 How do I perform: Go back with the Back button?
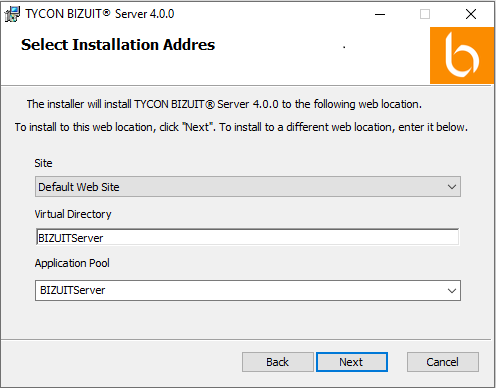278,362
